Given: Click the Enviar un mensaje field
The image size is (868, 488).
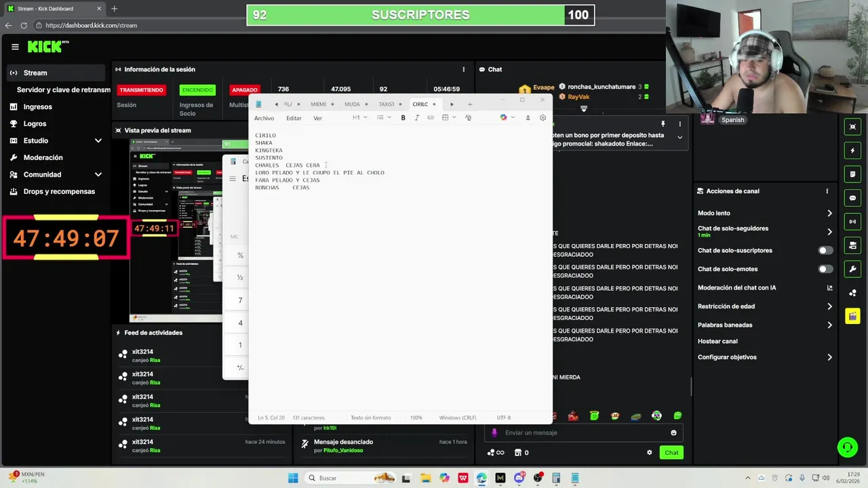Looking at the screenshot, I should tap(583, 432).
